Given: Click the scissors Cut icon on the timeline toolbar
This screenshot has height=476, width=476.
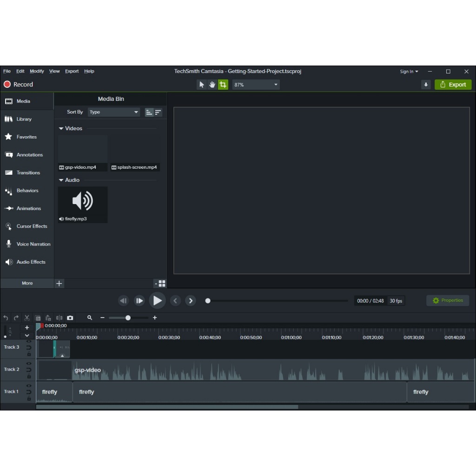Looking at the screenshot, I should tap(27, 318).
